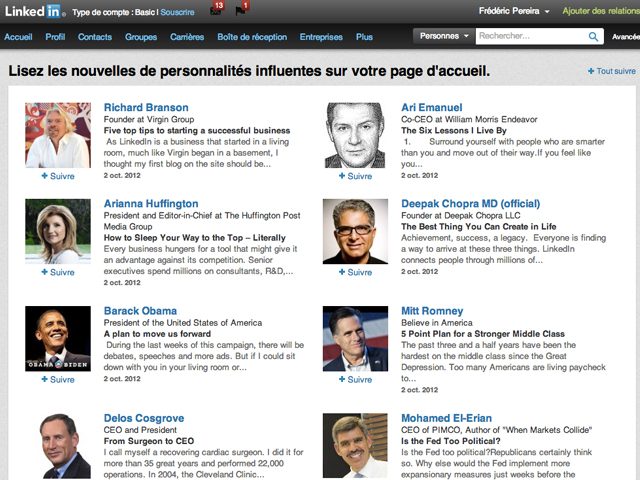Open Boîte de réception
Viewport: 640px width, 480px height.
(x=252, y=37)
